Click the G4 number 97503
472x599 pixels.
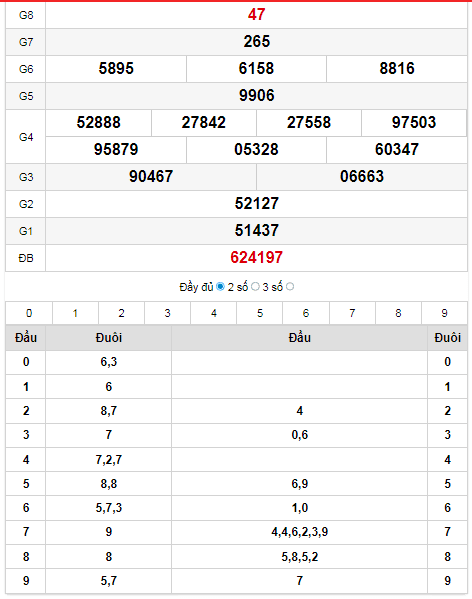tap(414, 123)
